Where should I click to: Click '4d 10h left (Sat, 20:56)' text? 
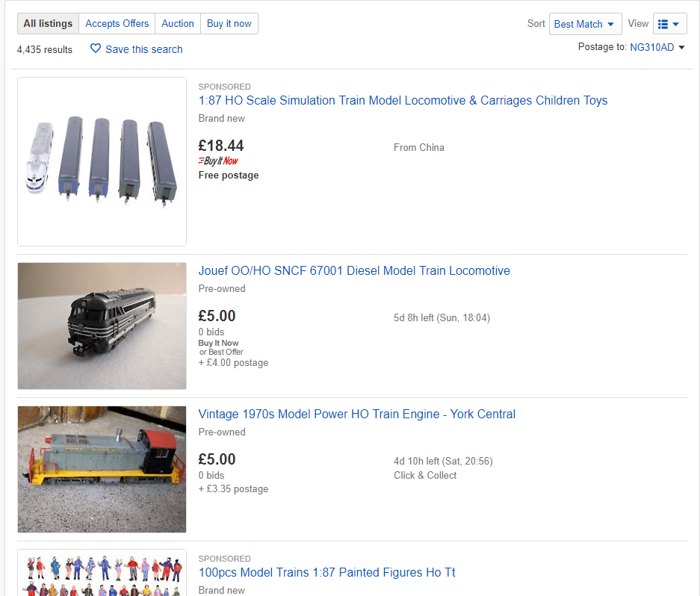[443, 461]
